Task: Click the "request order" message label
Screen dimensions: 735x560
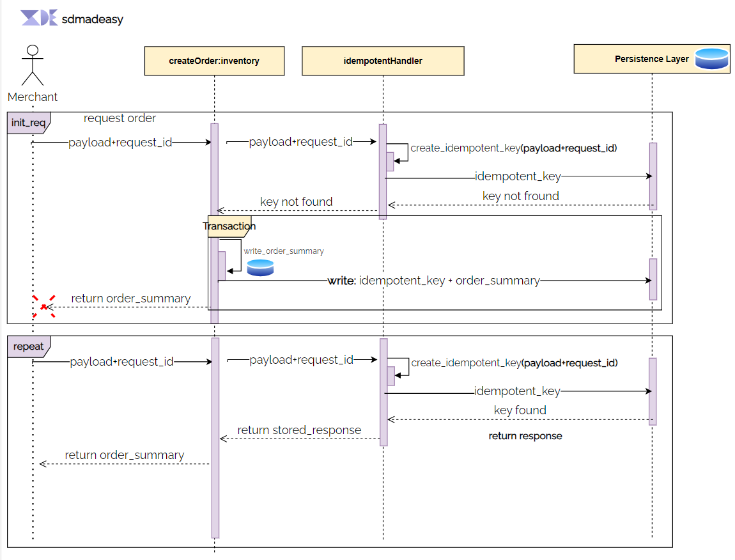Action: coord(120,118)
